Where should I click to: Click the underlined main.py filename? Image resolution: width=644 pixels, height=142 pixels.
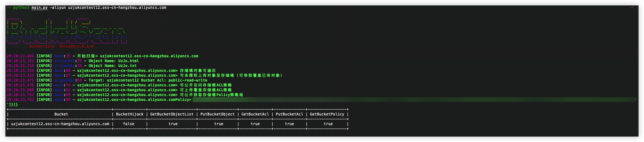coord(39,8)
